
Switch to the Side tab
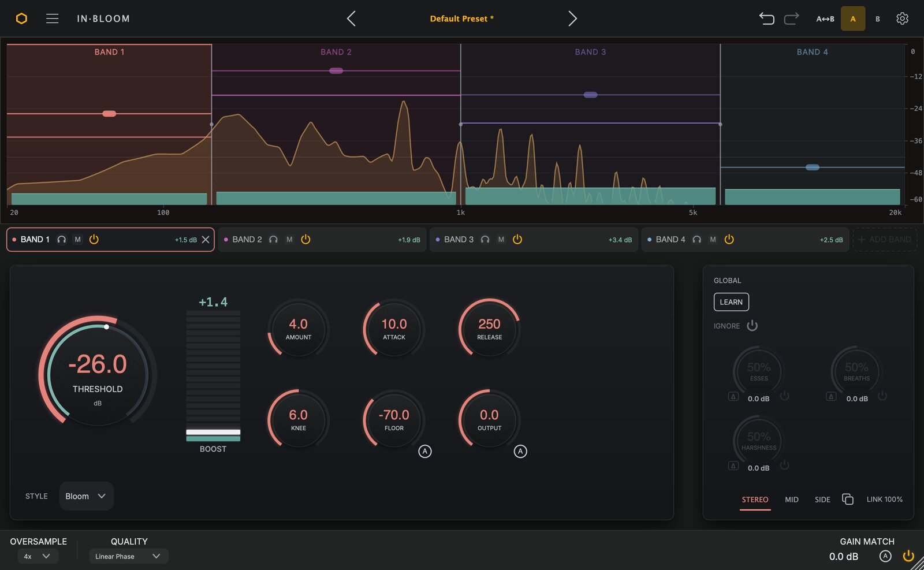click(822, 500)
